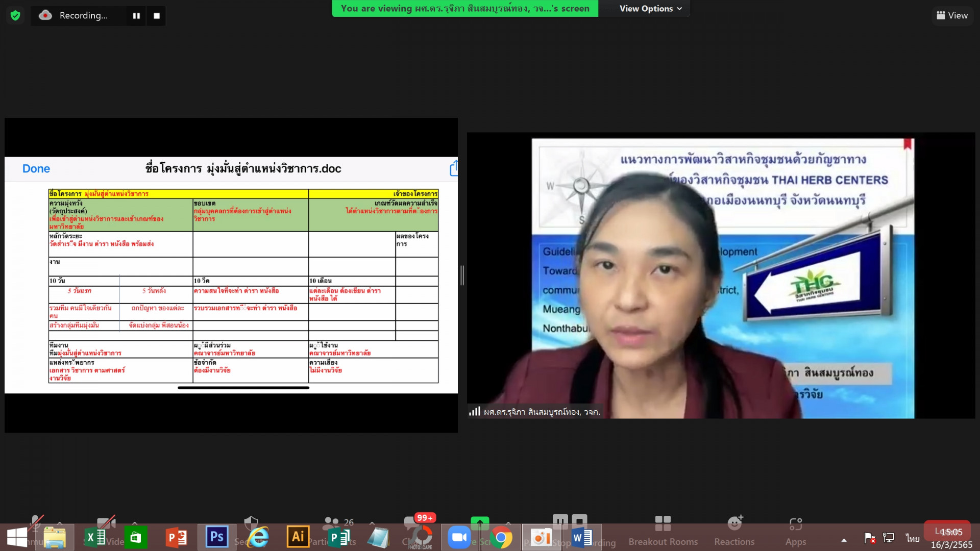980x551 pixels.
Task: Unmute using the microphone icon
Action: 36,521
